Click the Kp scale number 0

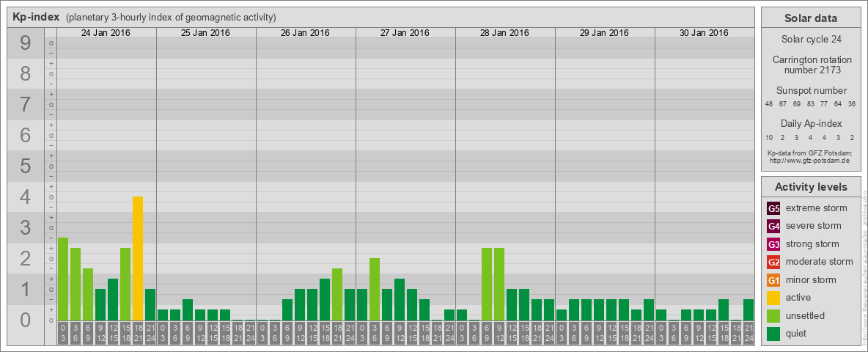(x=25, y=320)
